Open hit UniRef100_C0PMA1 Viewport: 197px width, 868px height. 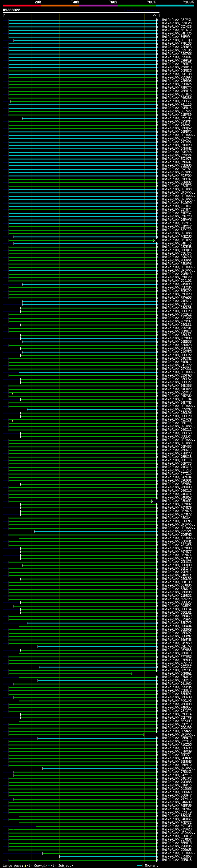[177, 674]
